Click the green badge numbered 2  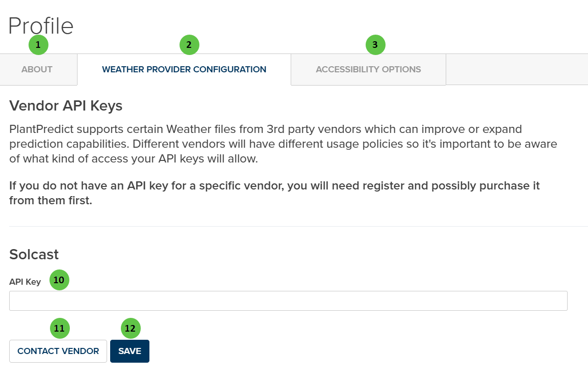[x=189, y=45]
